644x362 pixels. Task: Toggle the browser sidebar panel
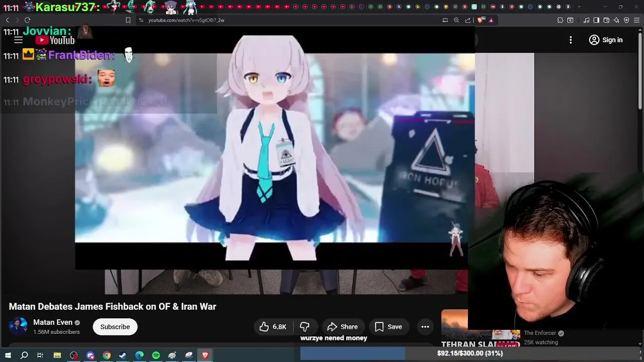coord(596,20)
